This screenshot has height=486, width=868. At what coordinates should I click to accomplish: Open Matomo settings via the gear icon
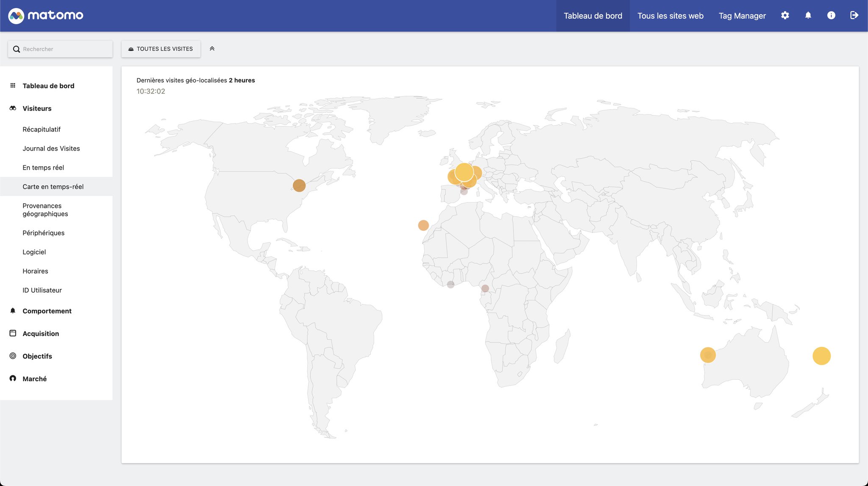coord(785,15)
